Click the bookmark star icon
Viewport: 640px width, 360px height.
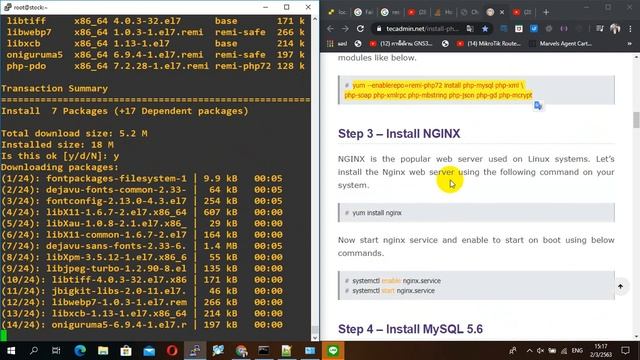click(485, 29)
